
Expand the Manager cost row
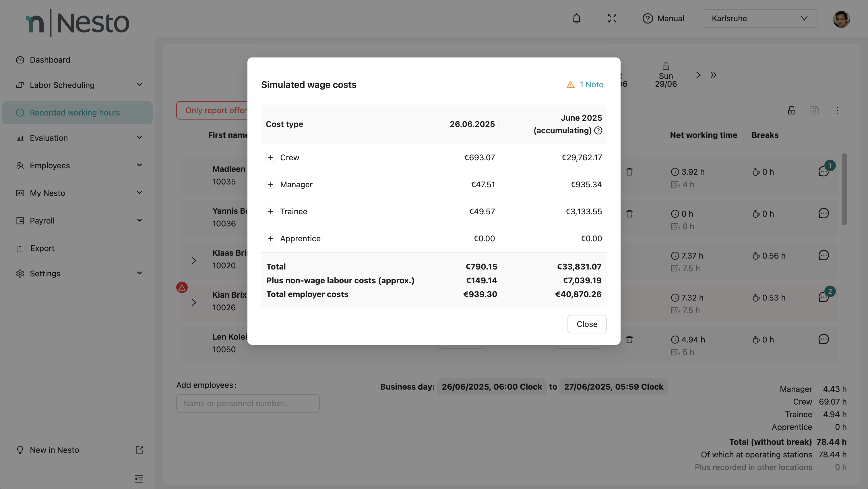tap(271, 184)
